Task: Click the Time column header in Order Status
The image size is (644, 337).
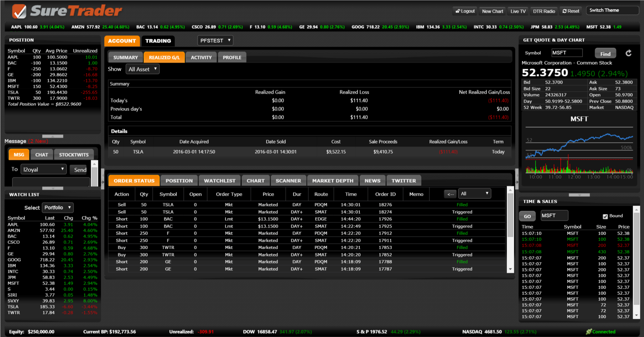Action: point(351,194)
